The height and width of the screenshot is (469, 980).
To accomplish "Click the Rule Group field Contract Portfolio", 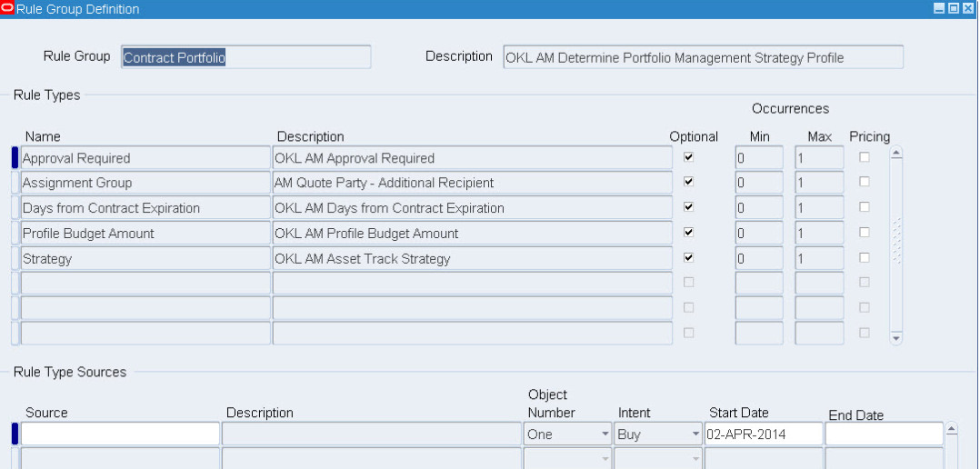I will pyautogui.click(x=245, y=57).
